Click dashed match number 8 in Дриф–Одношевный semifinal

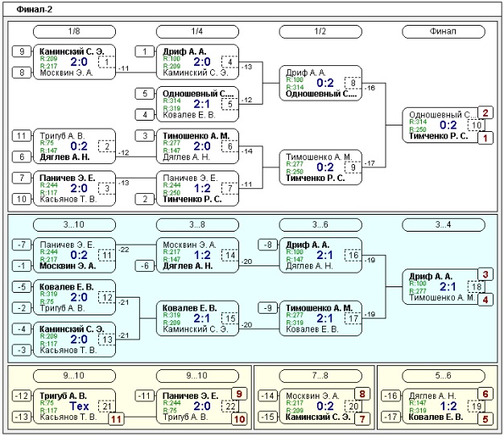point(353,83)
